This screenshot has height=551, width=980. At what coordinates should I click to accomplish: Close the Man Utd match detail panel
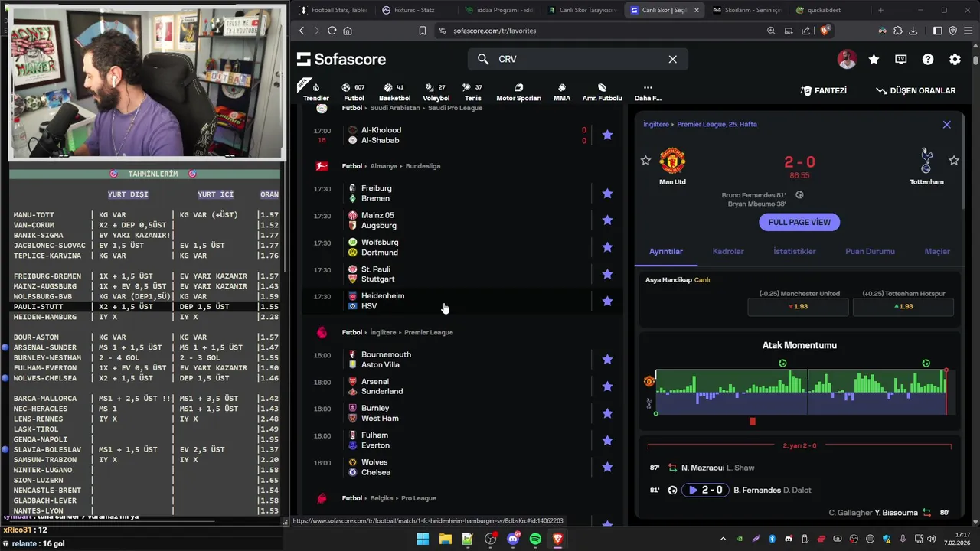(x=946, y=124)
